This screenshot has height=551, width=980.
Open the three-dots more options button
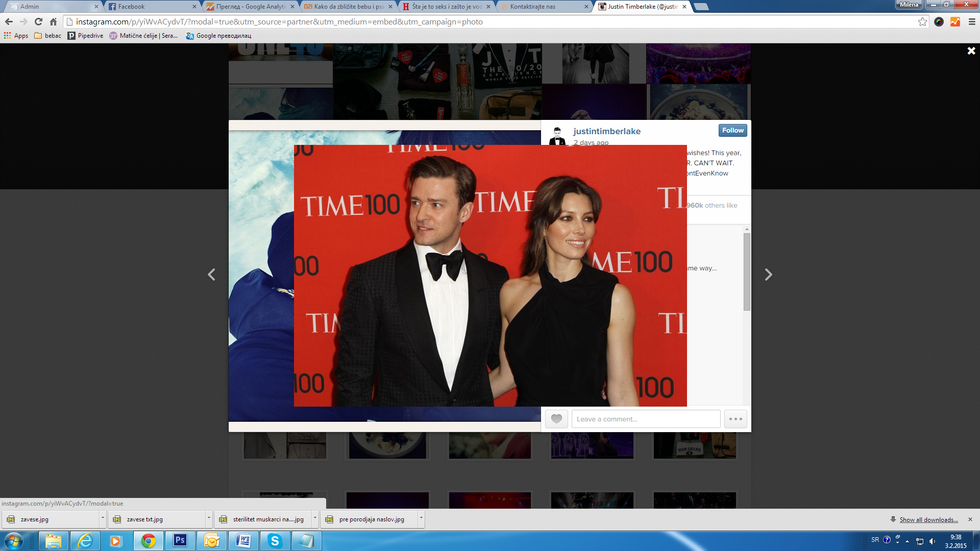coord(736,419)
